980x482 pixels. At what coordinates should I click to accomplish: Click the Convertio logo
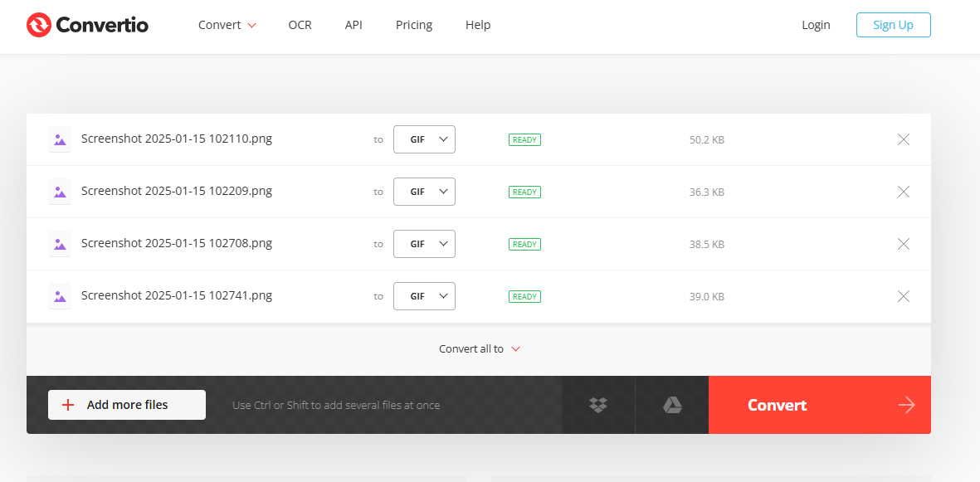[x=87, y=25]
